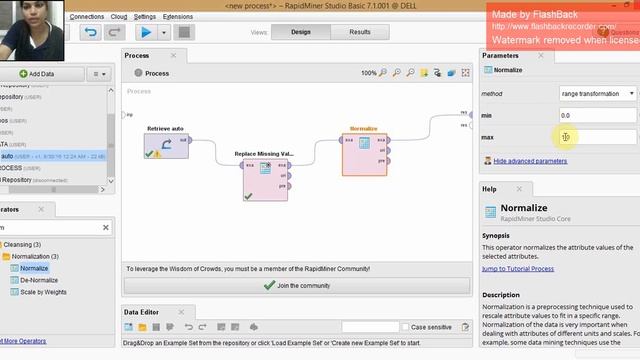Click the Data Editor comment icon
640x360 pixels.
[x=170, y=327]
